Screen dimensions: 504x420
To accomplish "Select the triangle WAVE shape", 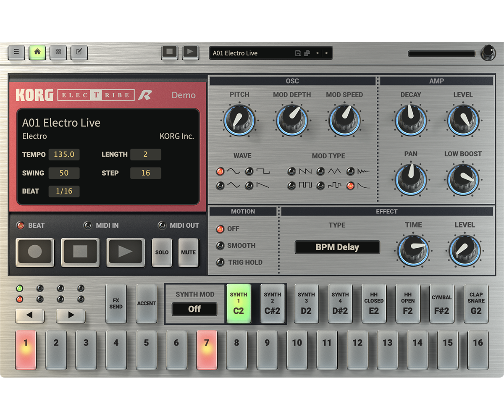I will point(220,185).
